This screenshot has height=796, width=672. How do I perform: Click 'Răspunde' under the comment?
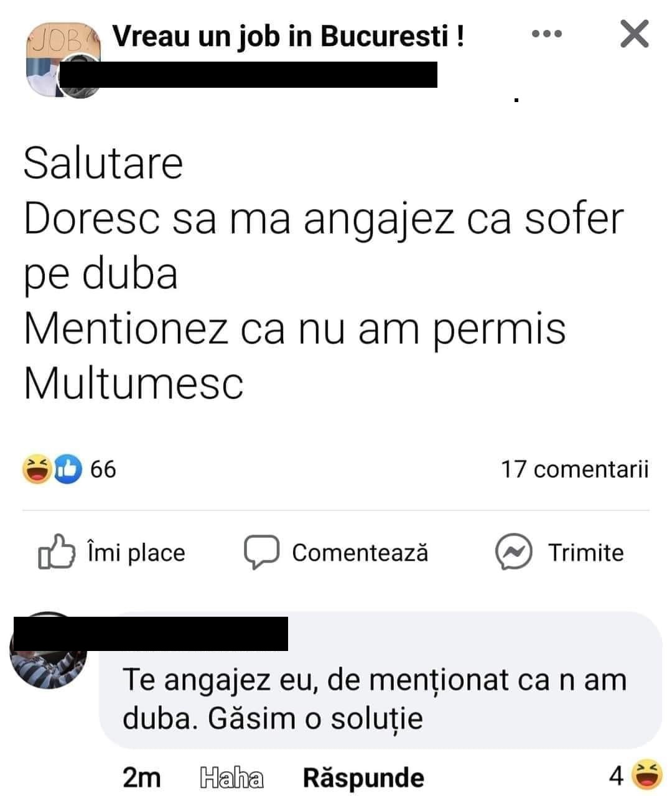click(x=363, y=778)
